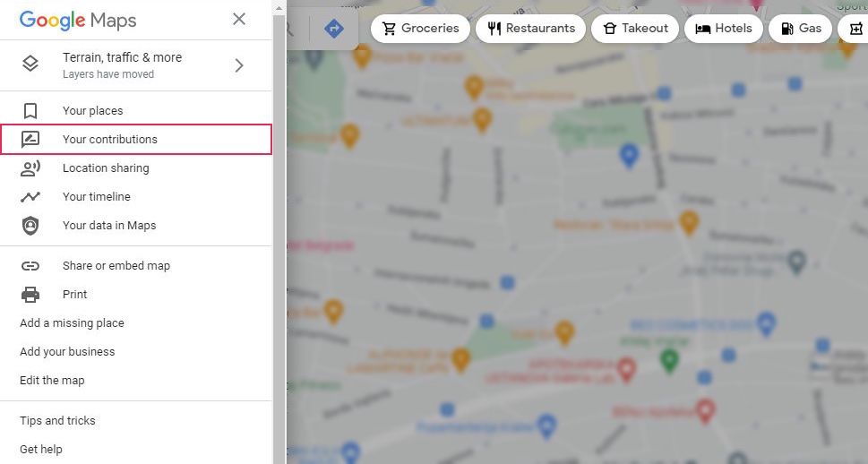Viewport: 868px width, 464px height.
Task: Click the blue Directions diamond icon
Action: pos(334,29)
